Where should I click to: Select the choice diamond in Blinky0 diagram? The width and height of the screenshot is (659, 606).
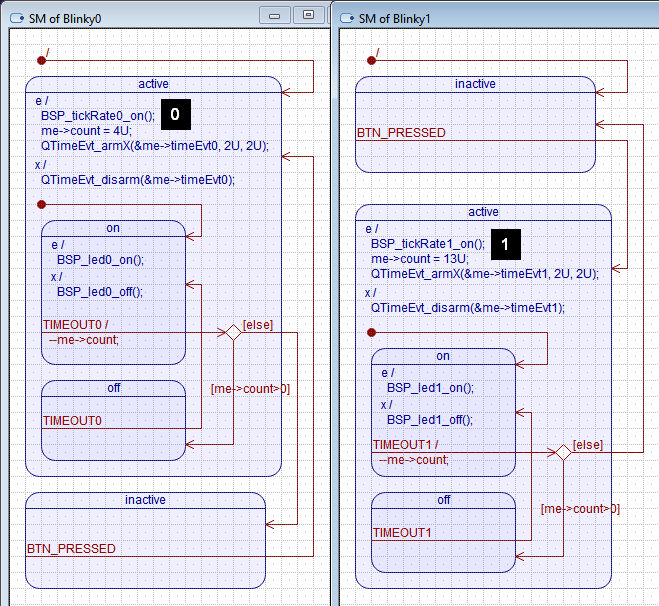coord(233,332)
